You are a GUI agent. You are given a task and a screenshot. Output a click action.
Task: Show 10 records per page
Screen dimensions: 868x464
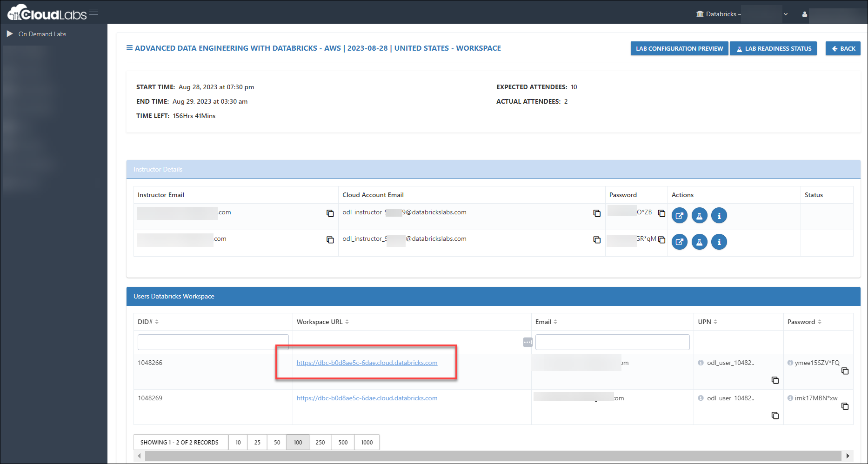pos(238,442)
